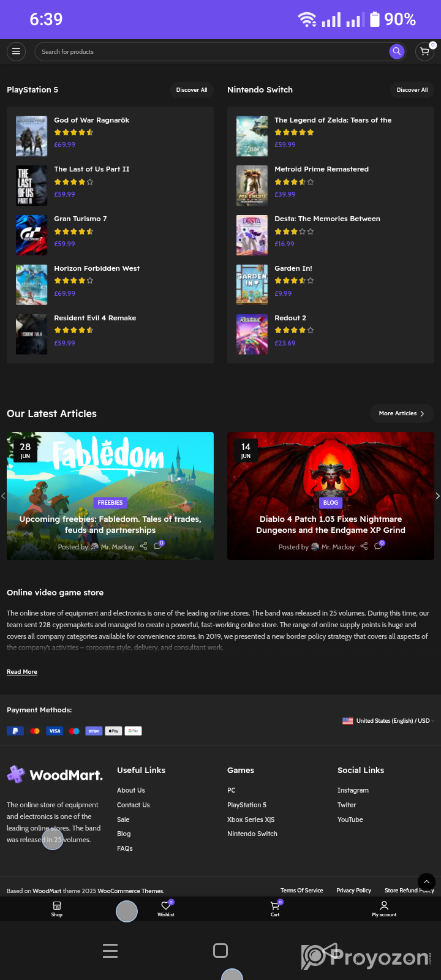Open the Contact Us footer link
This screenshot has width=441, height=980.
(x=134, y=805)
